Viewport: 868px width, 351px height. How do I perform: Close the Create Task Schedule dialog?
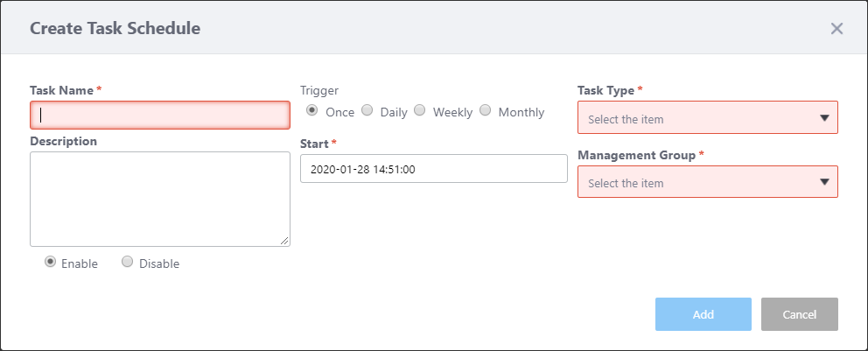[x=836, y=29]
